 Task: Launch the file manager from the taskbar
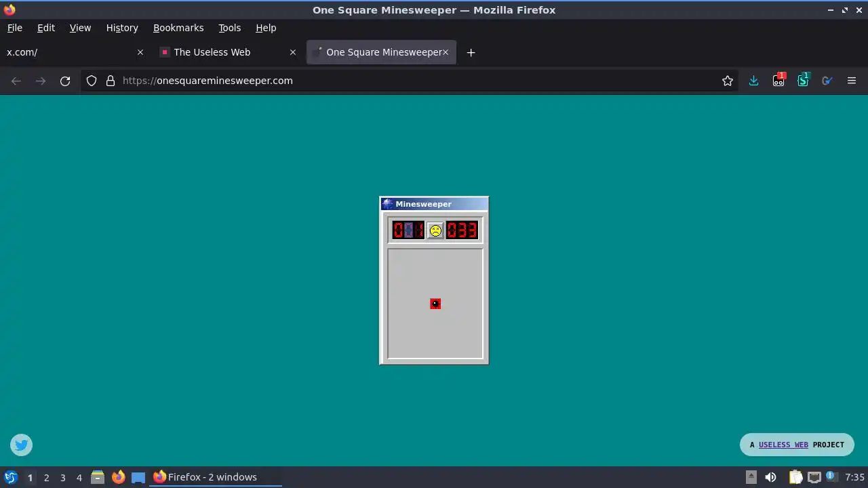98,477
